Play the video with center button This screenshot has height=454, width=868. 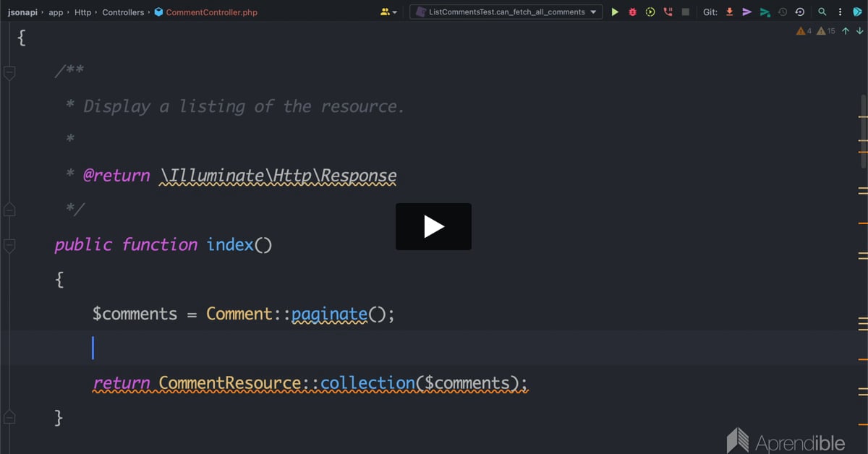pyautogui.click(x=433, y=227)
